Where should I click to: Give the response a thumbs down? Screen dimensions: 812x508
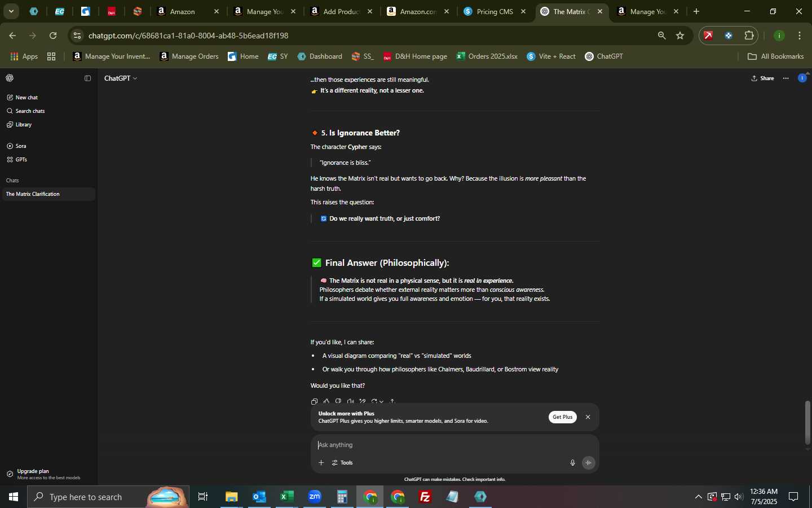[338, 401]
